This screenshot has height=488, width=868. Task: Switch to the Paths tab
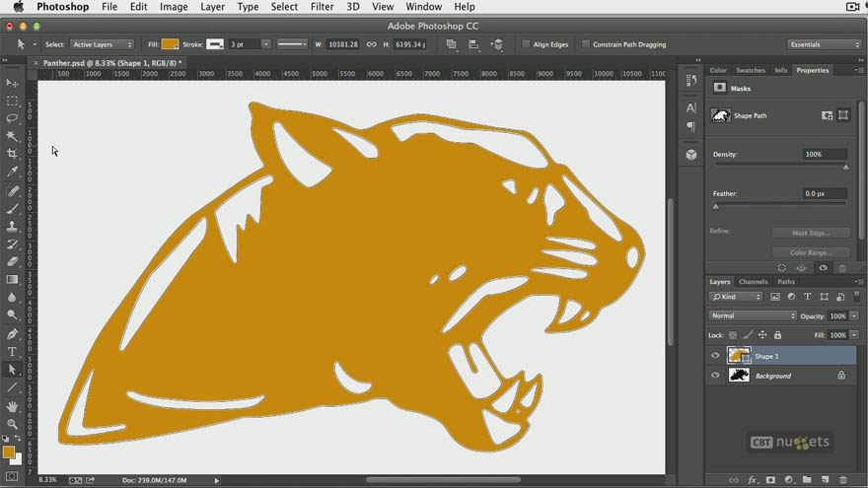tap(786, 282)
